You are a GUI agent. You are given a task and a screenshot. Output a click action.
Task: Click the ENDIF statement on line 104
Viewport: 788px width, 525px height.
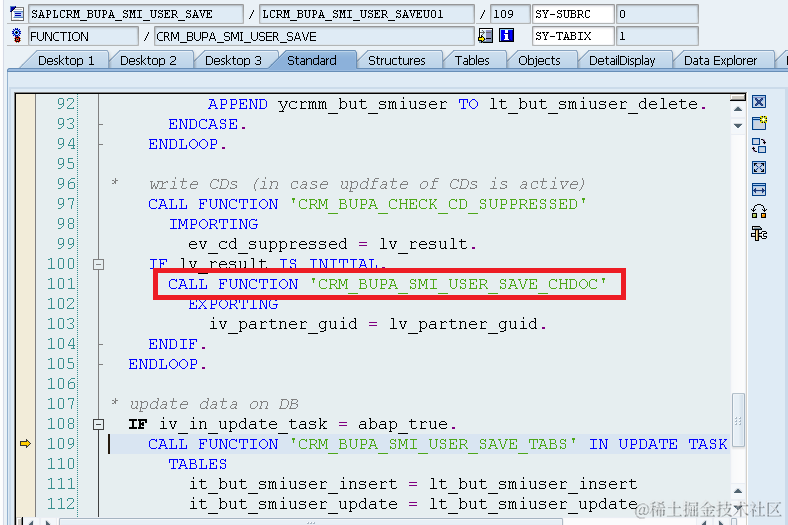click(x=172, y=344)
